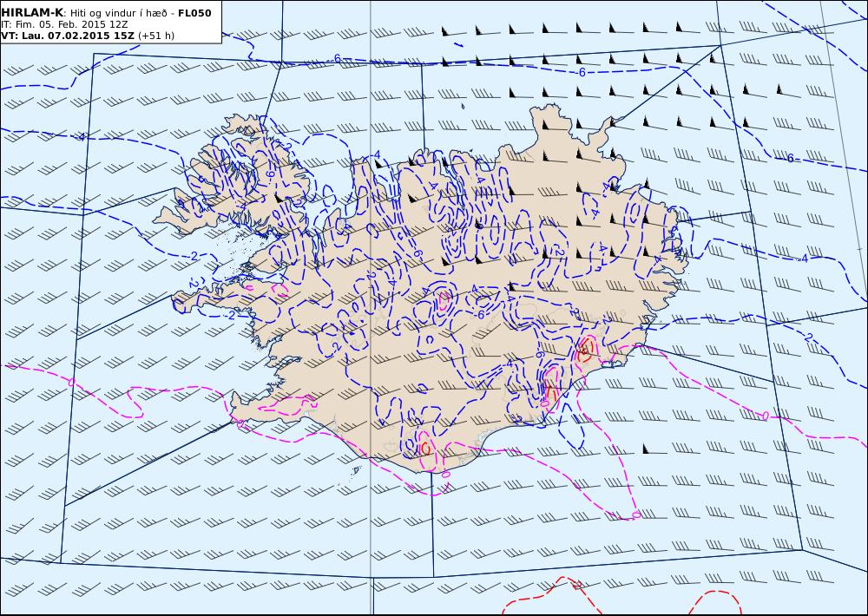Click the red '2' contour label at the bottom
The width and height of the screenshot is (868, 616).
(577, 585)
